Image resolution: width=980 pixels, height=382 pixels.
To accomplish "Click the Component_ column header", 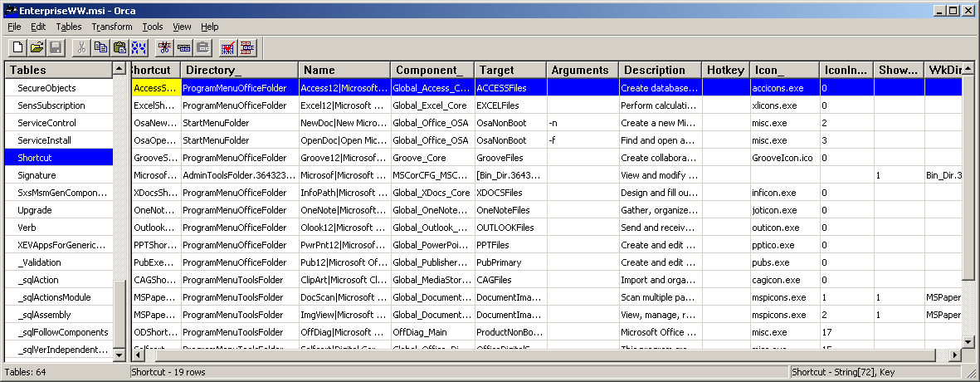I will 432,70.
